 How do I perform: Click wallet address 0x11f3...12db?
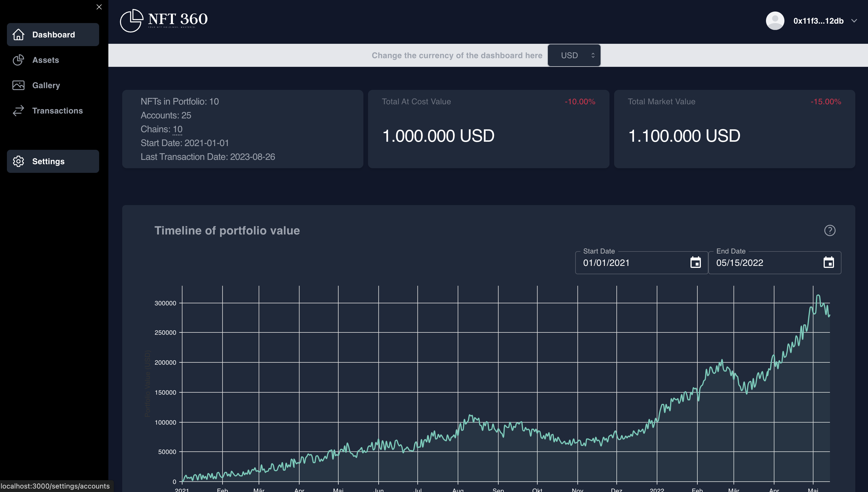[x=818, y=21]
